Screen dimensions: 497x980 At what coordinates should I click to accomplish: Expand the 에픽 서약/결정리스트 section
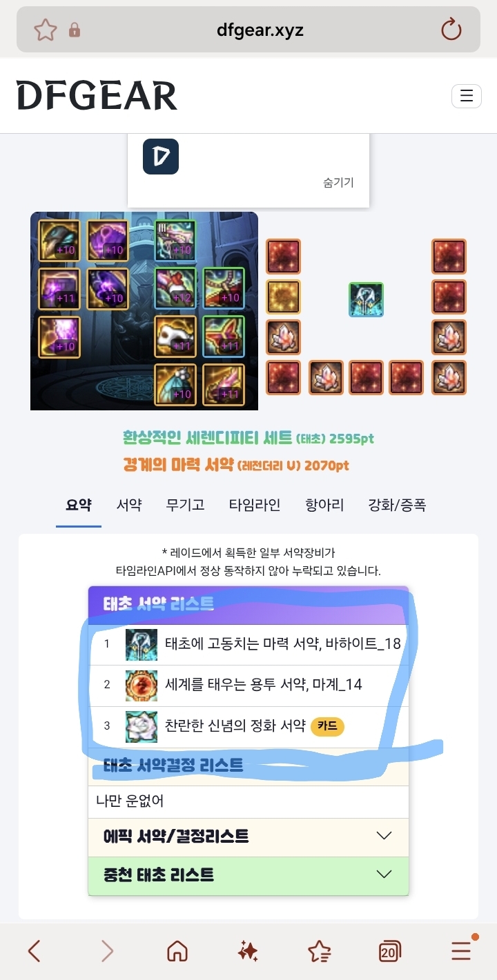[x=248, y=837]
